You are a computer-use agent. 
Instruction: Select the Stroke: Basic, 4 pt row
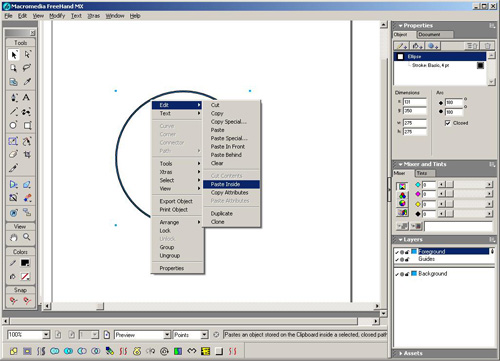(440, 65)
